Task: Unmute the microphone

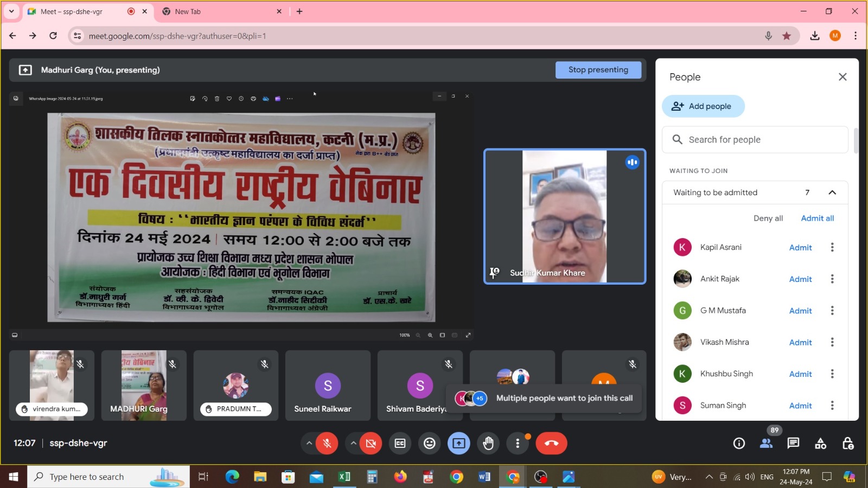Action: pos(327,444)
